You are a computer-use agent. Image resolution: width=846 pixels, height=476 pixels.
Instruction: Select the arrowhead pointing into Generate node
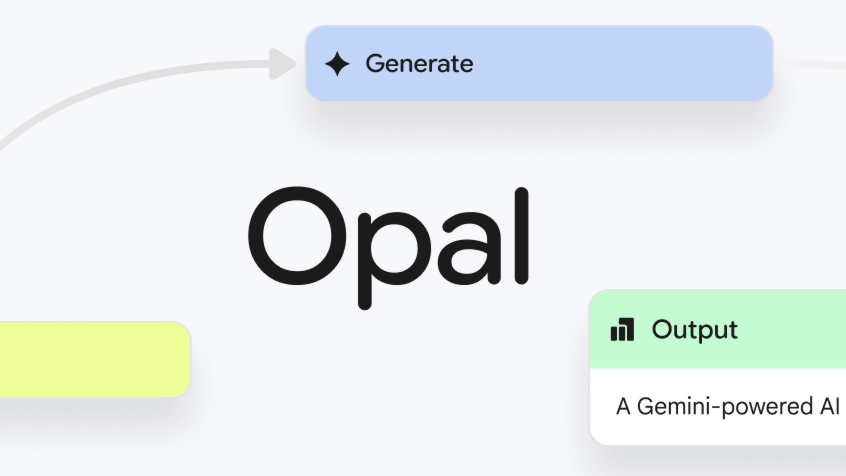coord(286,65)
